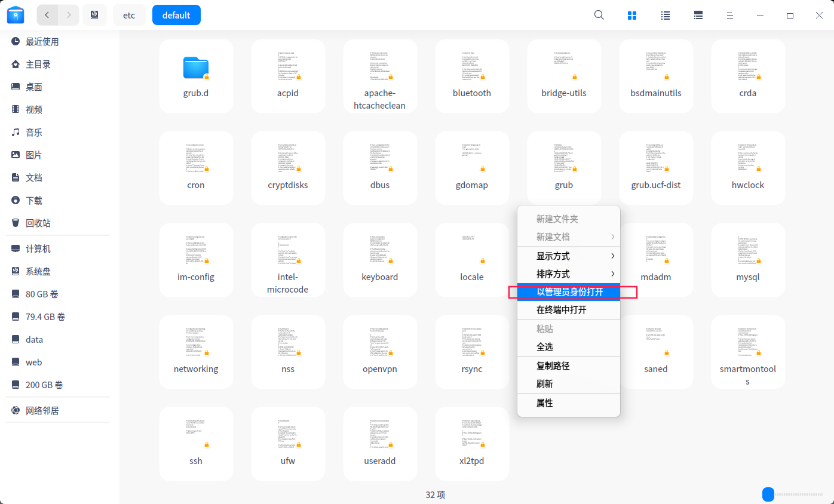Open the search with the magnifier icon
834x504 pixels.
pos(599,15)
